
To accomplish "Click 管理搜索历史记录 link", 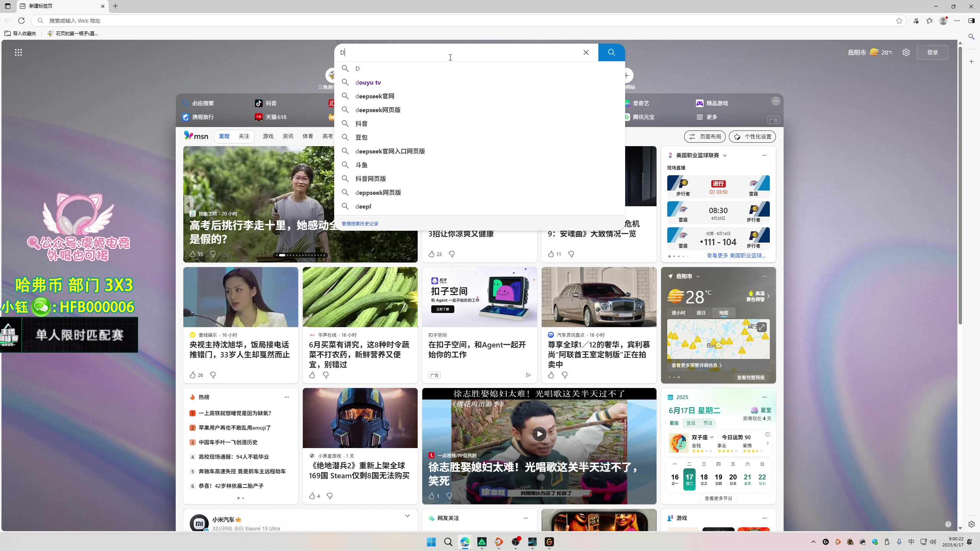I will tap(360, 224).
